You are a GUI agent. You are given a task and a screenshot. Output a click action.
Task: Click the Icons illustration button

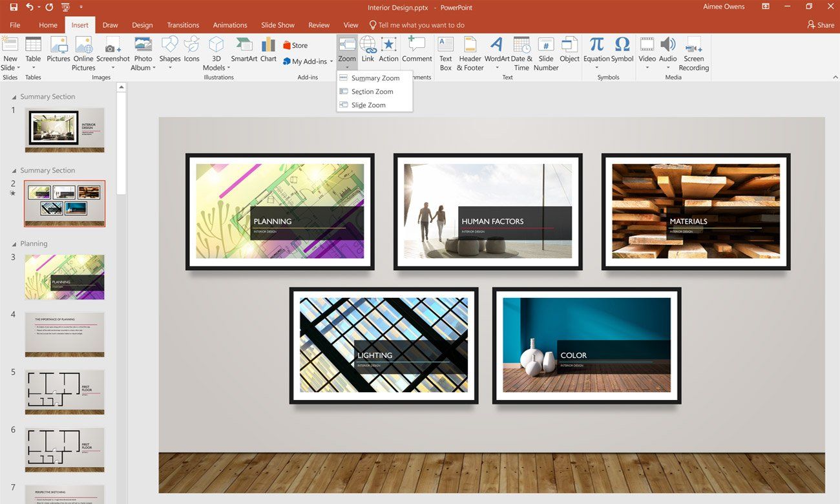192,50
